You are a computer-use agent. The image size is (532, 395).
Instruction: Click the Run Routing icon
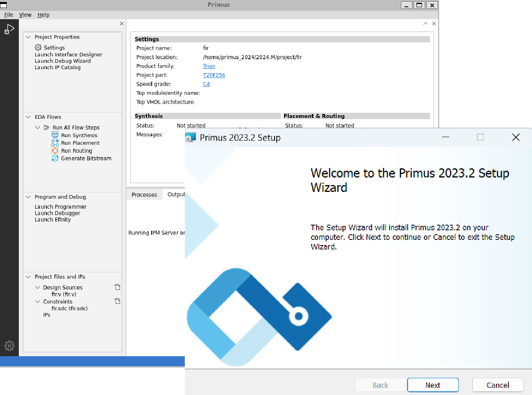click(55, 151)
